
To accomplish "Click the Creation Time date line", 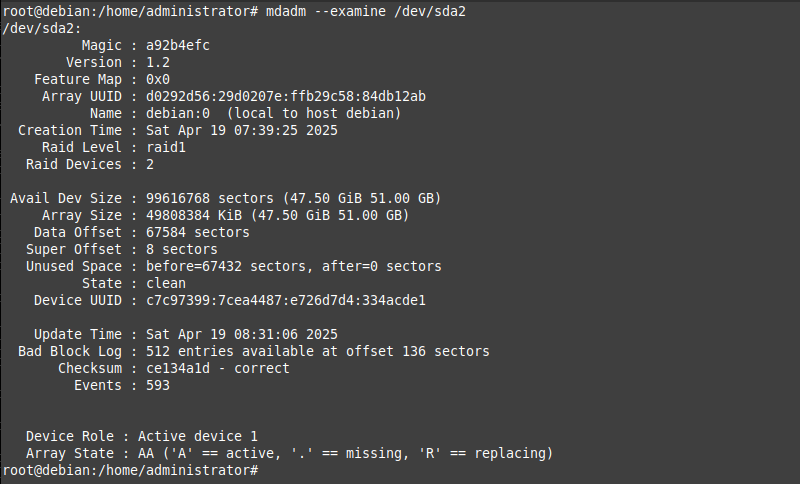I will pyautogui.click(x=242, y=130).
